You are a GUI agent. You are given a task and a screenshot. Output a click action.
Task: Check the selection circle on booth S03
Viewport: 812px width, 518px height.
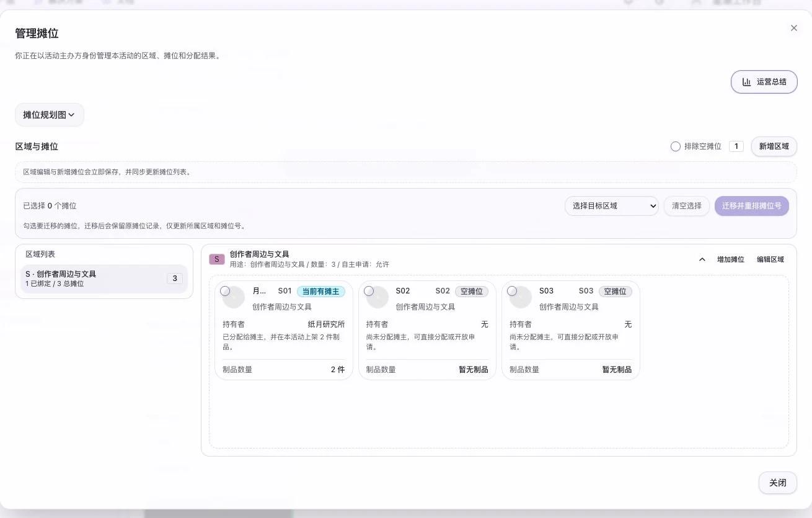(512, 291)
